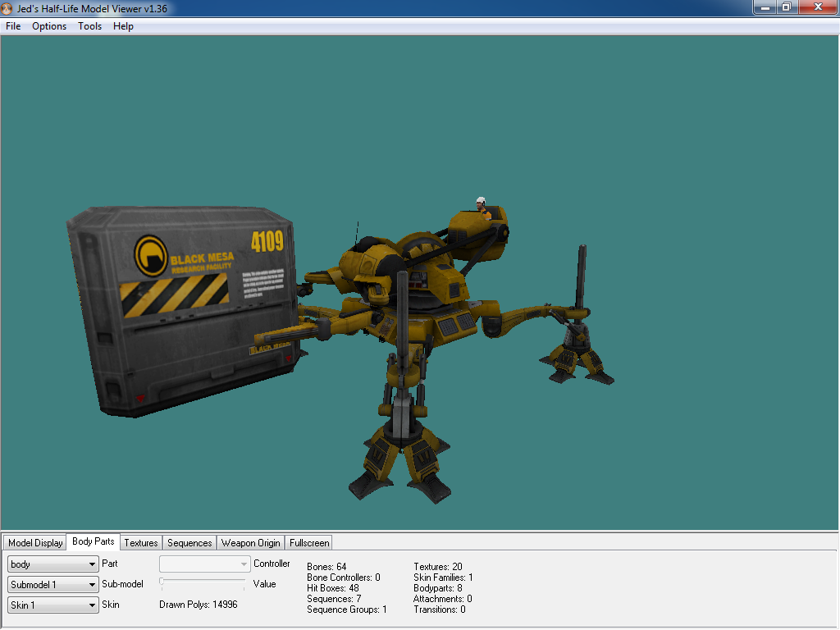This screenshot has height=630, width=840.
Task: Click the Half-Life lambda title bar icon
Action: click(x=7, y=8)
